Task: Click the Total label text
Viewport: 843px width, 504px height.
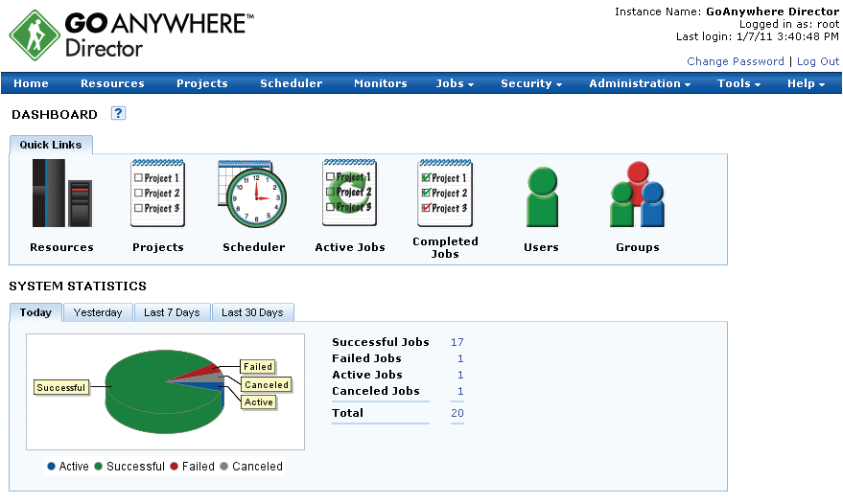Action: click(x=347, y=413)
